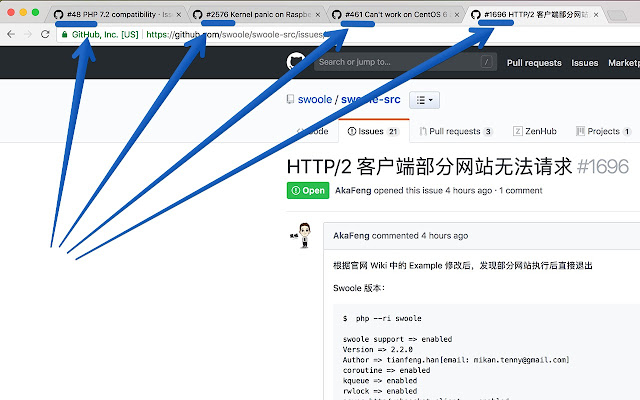The height and width of the screenshot is (400, 640).
Task: Click the coroutine => enabled line
Action: coord(386,370)
